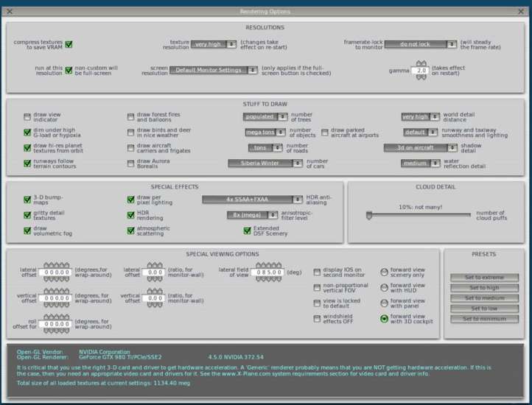Open texture resolution dropdown

pyautogui.click(x=214, y=44)
